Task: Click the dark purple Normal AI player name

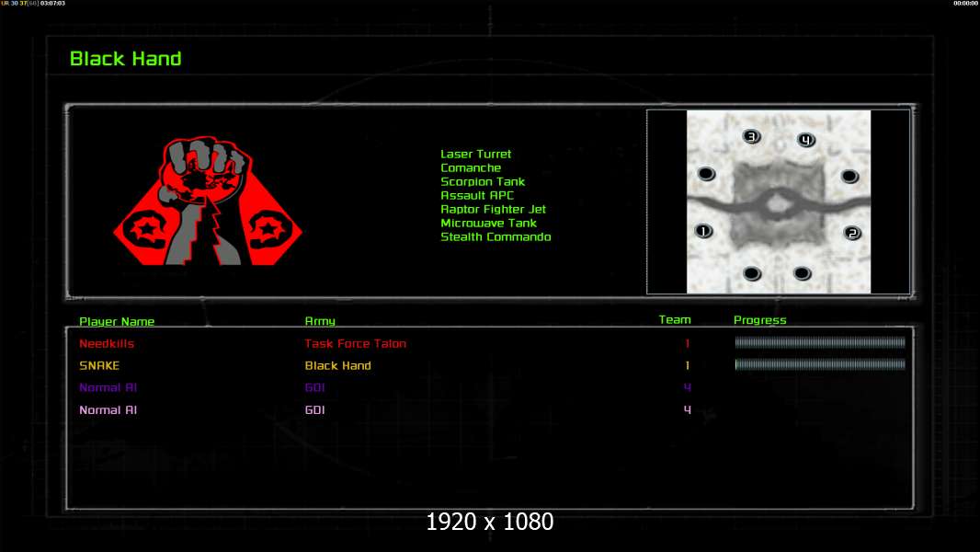Action: pos(108,387)
